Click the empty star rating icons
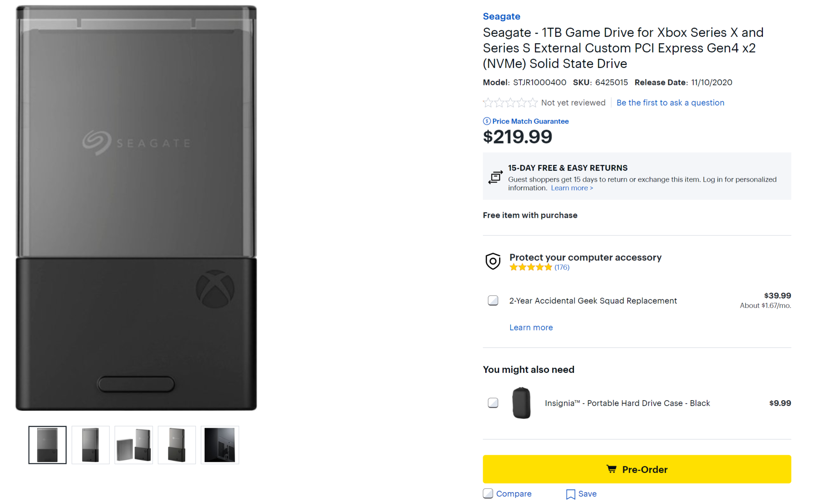The width and height of the screenshot is (840, 504). click(510, 103)
